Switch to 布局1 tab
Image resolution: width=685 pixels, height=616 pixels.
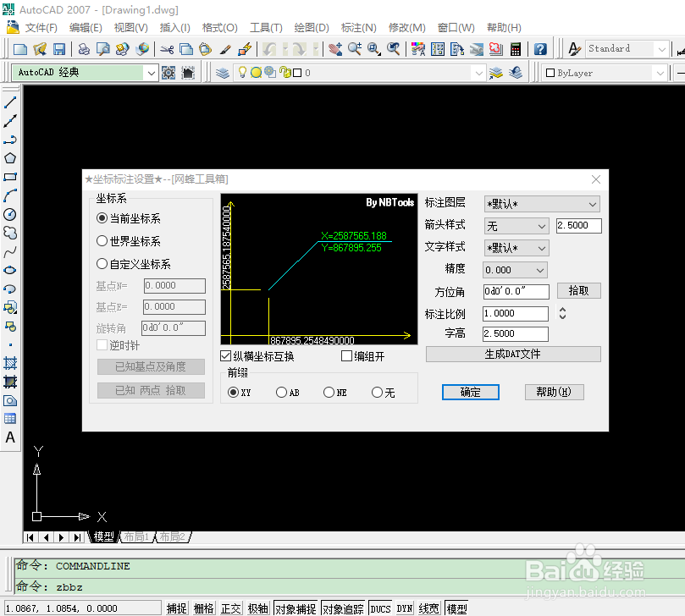136,536
